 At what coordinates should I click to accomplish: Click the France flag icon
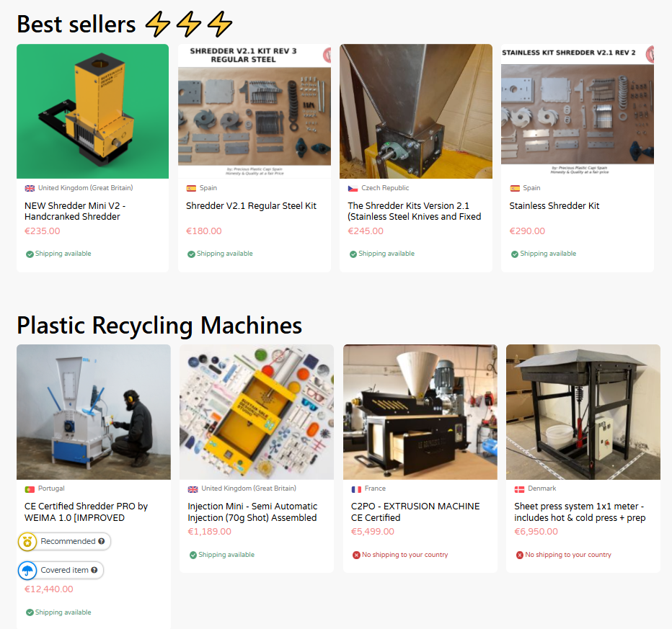[356, 489]
